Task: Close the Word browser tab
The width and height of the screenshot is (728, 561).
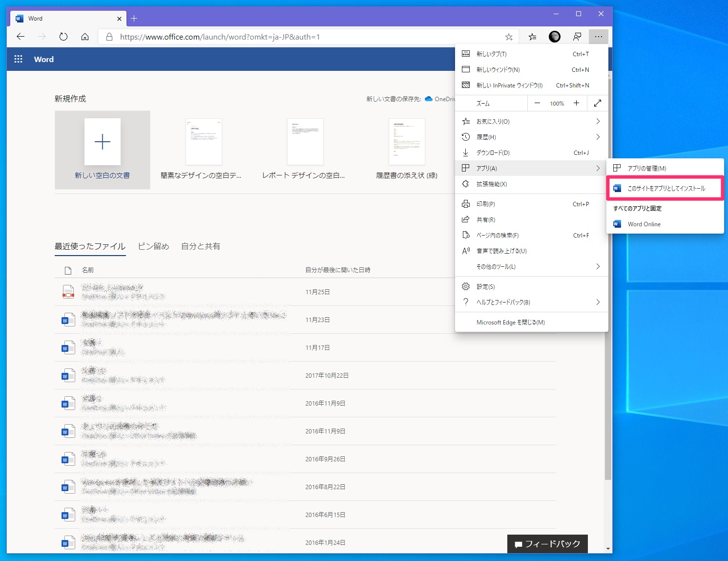Action: coord(119,19)
